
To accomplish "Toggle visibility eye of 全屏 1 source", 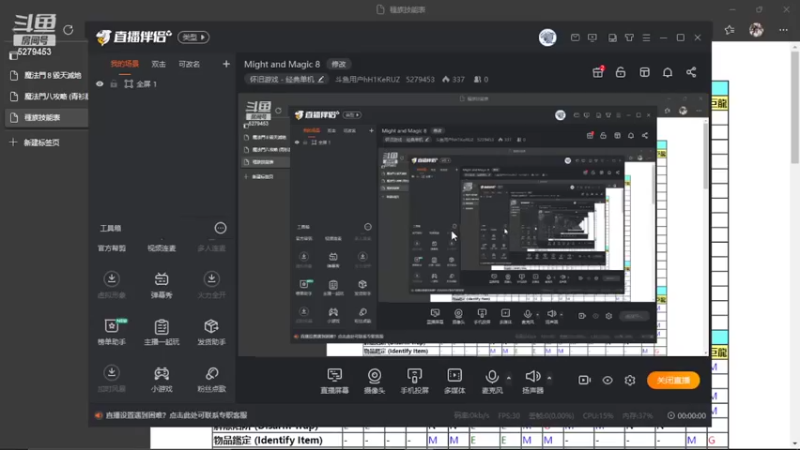I will [99, 84].
